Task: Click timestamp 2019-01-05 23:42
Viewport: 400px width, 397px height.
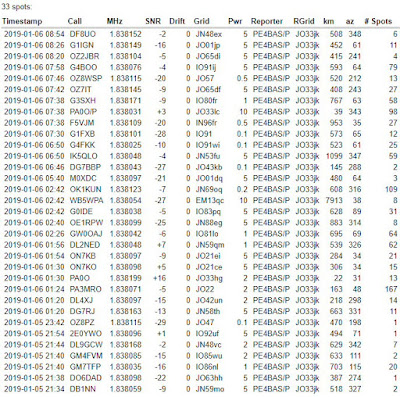Action: tap(34, 322)
